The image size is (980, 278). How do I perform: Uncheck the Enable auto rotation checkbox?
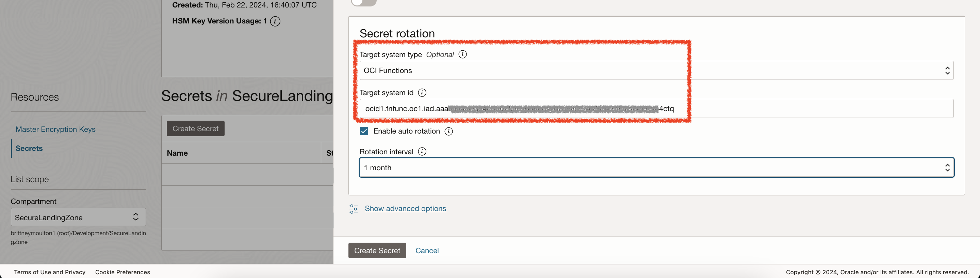coord(364,132)
